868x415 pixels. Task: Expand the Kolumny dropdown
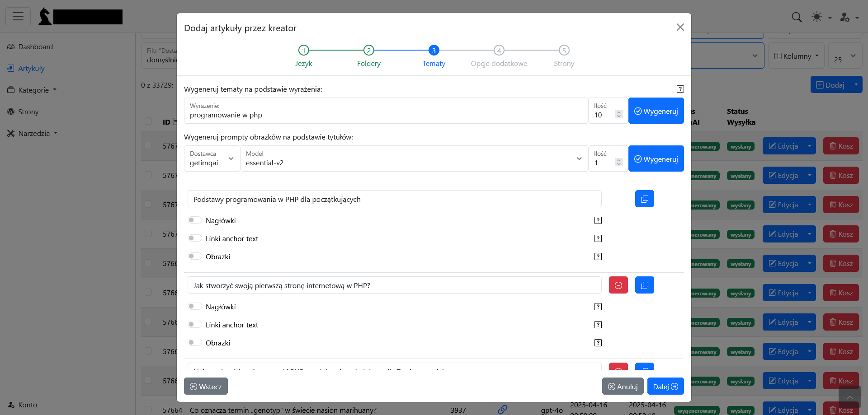796,56
